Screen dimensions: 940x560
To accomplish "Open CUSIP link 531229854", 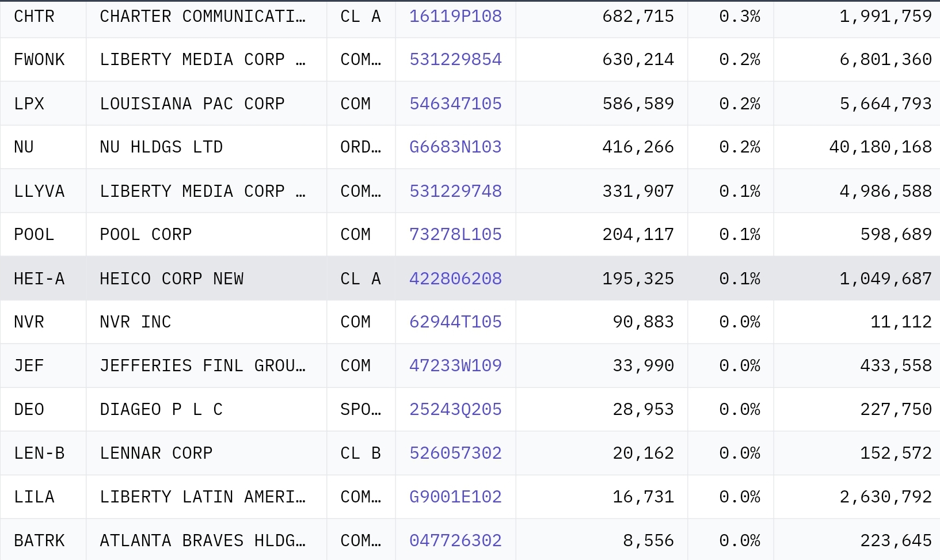I will [x=455, y=59].
